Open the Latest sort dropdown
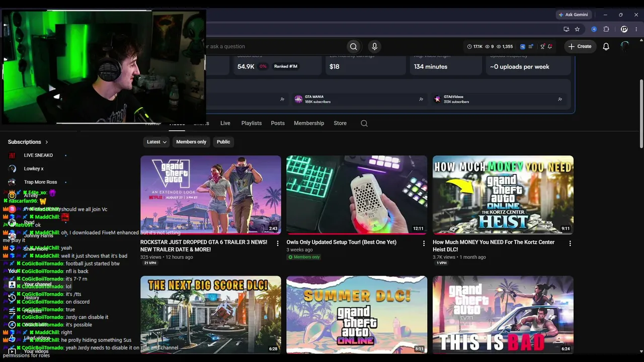Viewport: 644px width, 362px height. [x=156, y=142]
